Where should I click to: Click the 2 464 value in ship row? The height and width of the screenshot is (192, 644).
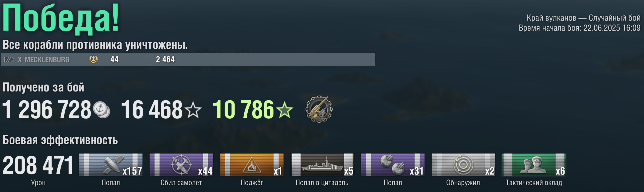pos(165,59)
